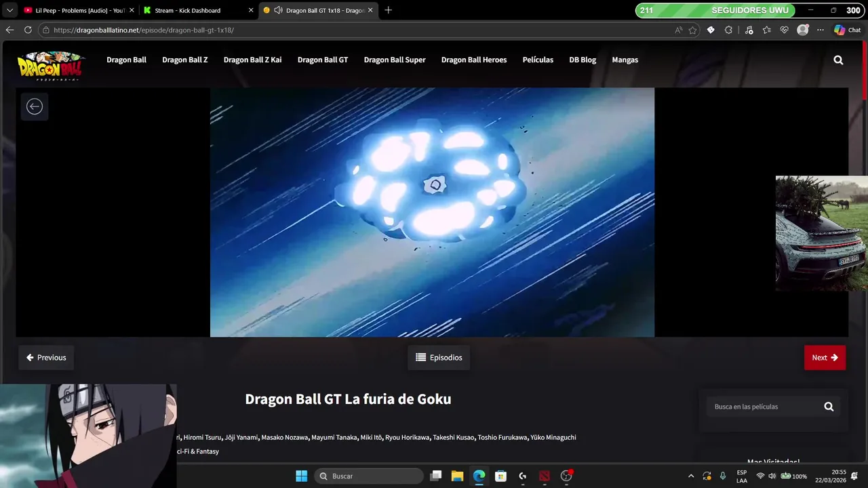868x488 pixels.
Task: Click the video player frame
Action: pyautogui.click(x=432, y=212)
